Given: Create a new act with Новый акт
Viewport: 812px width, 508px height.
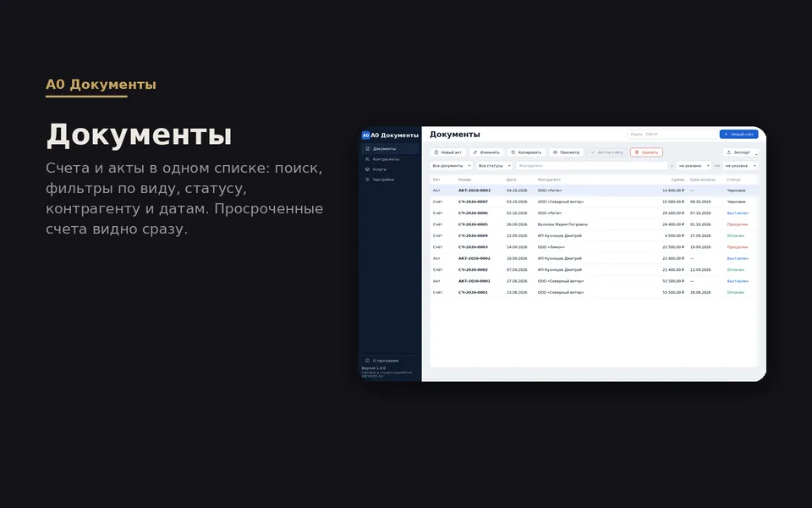Looking at the screenshot, I should point(448,152).
